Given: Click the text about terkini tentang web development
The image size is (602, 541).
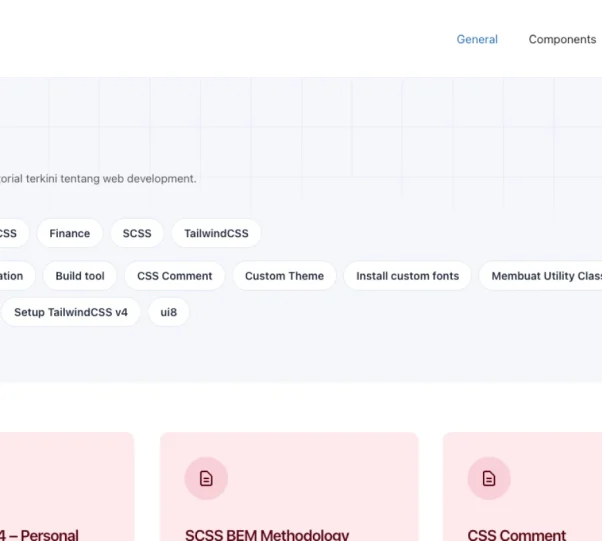Looking at the screenshot, I should [x=98, y=179].
